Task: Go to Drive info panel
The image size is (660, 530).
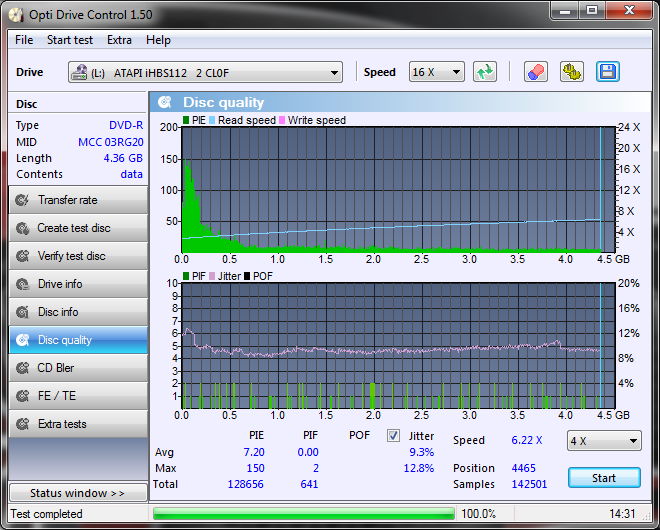Action: point(78,284)
